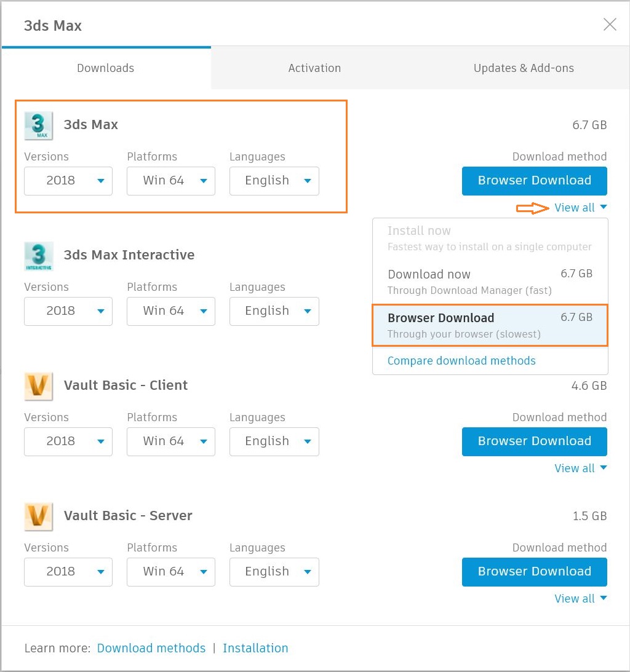Viewport: 630px width, 672px height.
Task: Open the 3ds Max Versions dropdown
Action: pos(68,181)
